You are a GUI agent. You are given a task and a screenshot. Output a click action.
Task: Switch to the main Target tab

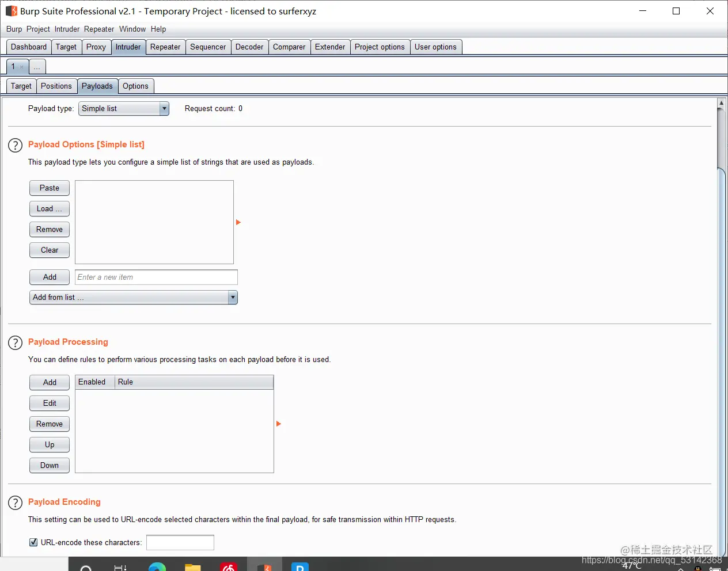click(x=66, y=47)
